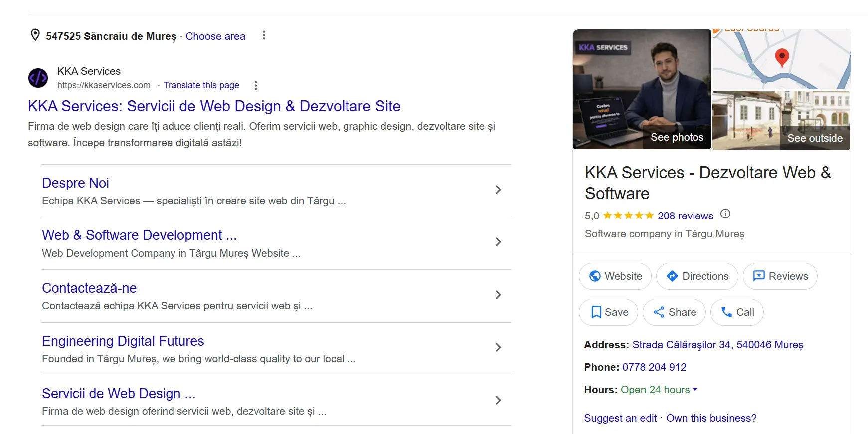Click See outside street view thumbnail
868x434 pixels.
tap(781, 120)
